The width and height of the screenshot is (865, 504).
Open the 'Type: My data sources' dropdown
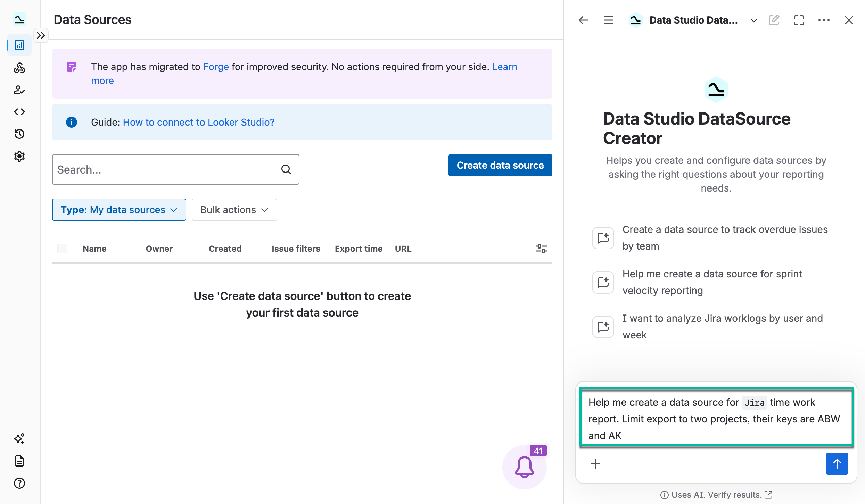pyautogui.click(x=119, y=210)
